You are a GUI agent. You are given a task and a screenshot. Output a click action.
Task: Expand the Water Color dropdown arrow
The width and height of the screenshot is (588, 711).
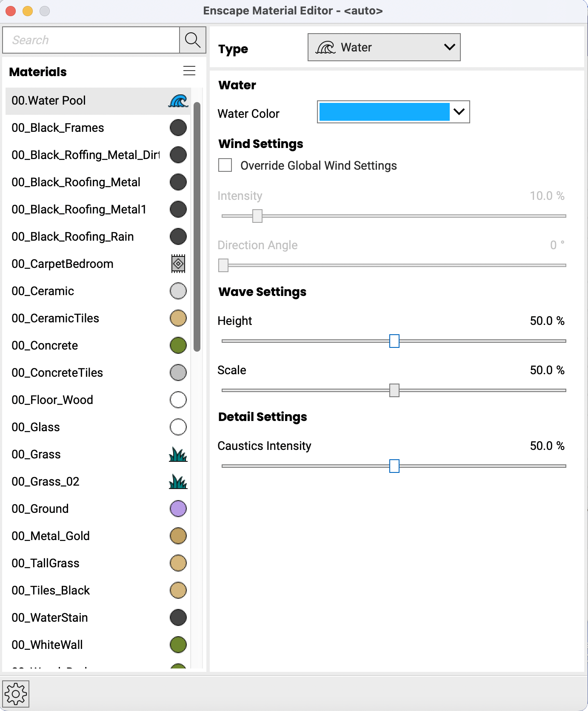coord(459,112)
